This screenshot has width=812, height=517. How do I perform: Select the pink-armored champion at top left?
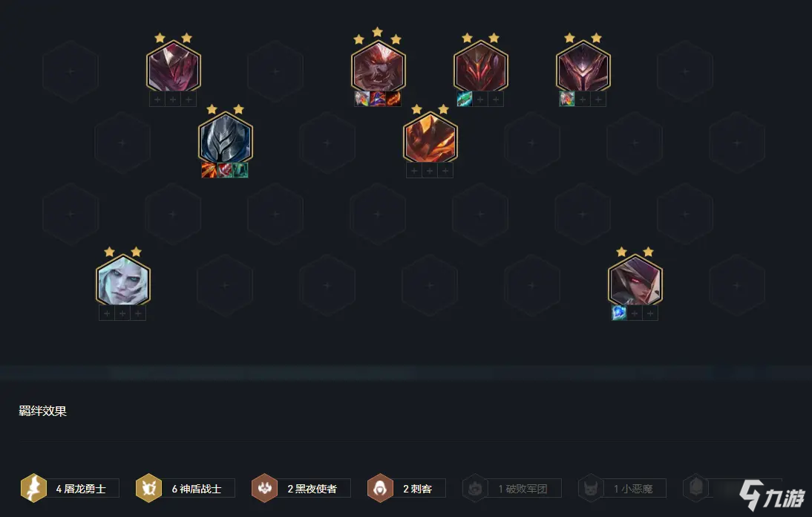[x=174, y=68]
